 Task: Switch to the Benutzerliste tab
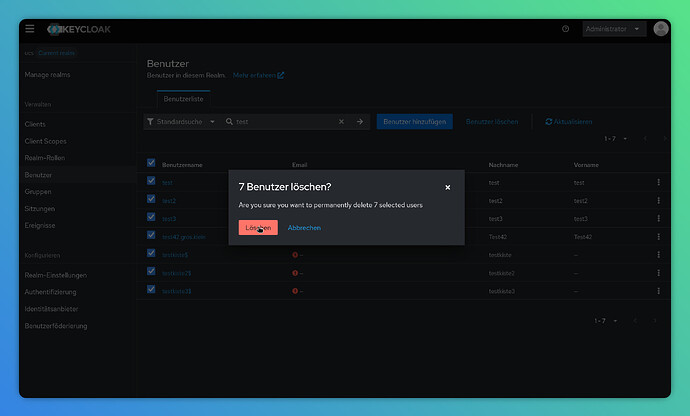click(x=184, y=99)
